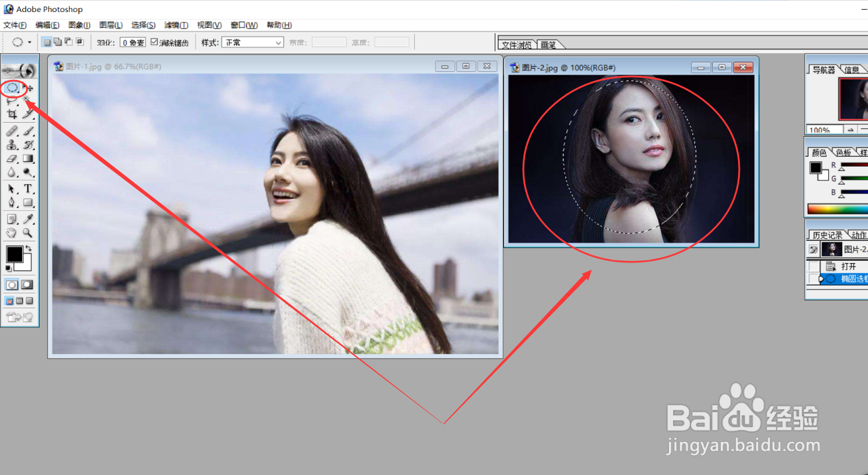Switch to the 动作 tab

[859, 235]
